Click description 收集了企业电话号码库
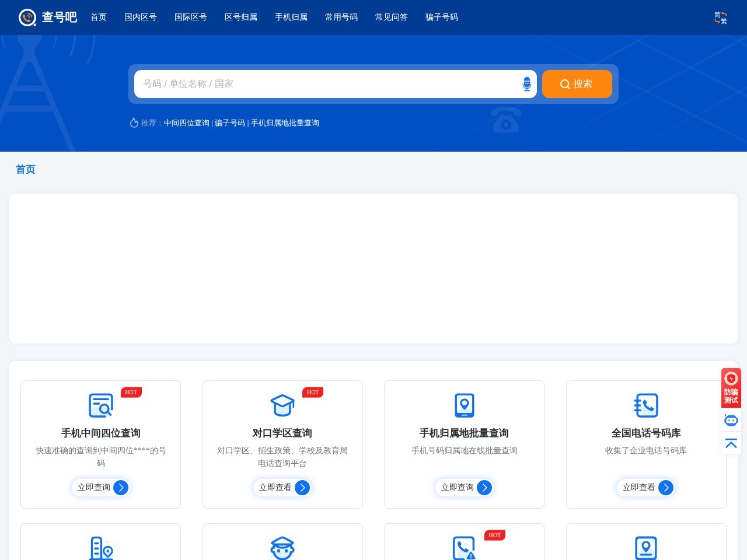 click(646, 451)
